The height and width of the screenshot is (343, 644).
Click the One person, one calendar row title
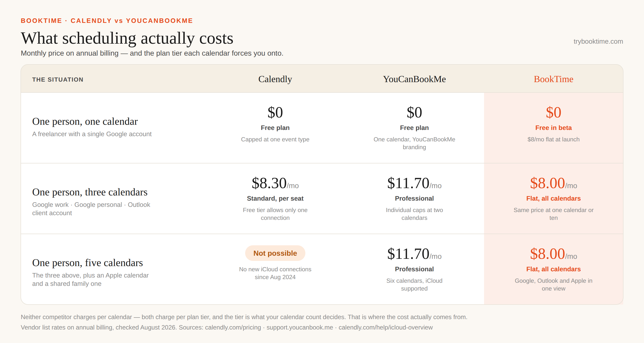tap(85, 121)
